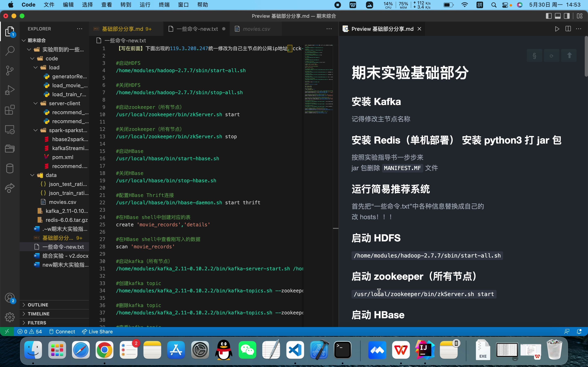The height and width of the screenshot is (367, 588).
Task: Click the Manage gear icon
Action: (x=10, y=317)
